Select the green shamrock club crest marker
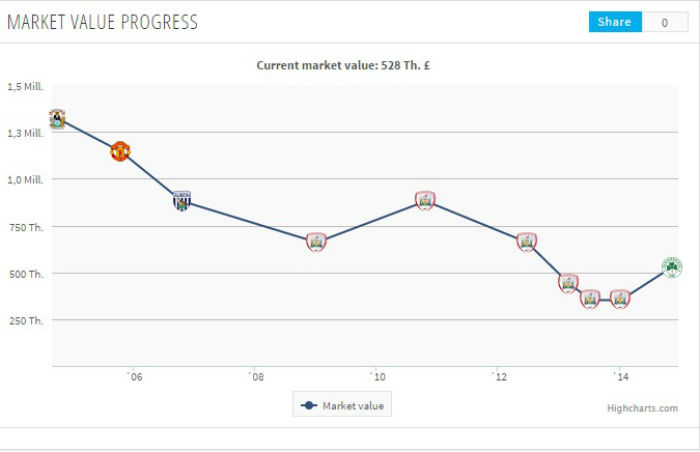The image size is (700, 452). [672, 268]
